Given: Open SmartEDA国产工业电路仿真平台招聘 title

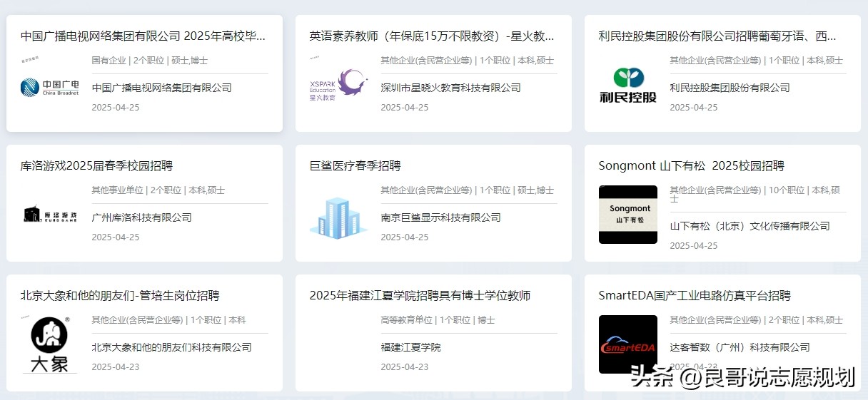Looking at the screenshot, I should pyautogui.click(x=695, y=295).
